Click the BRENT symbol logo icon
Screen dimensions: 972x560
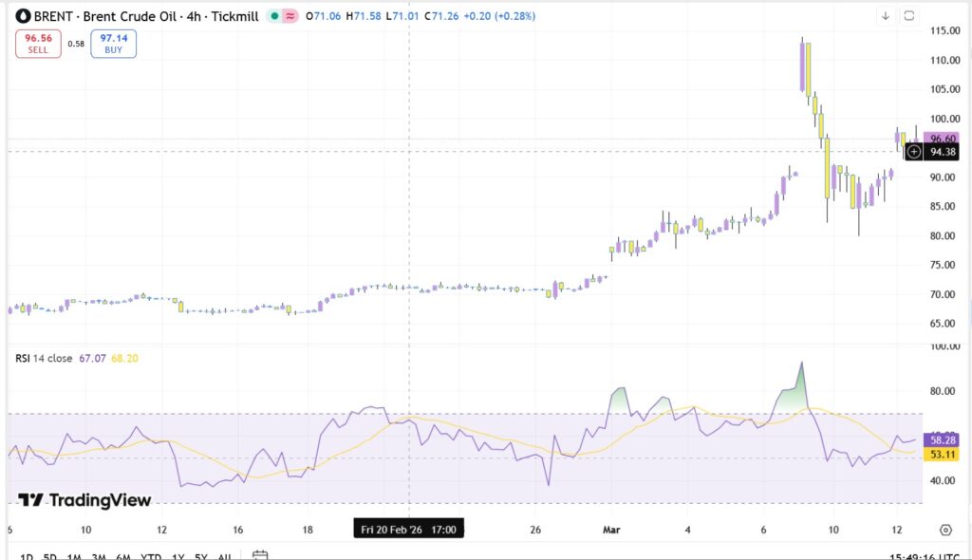pos(23,16)
